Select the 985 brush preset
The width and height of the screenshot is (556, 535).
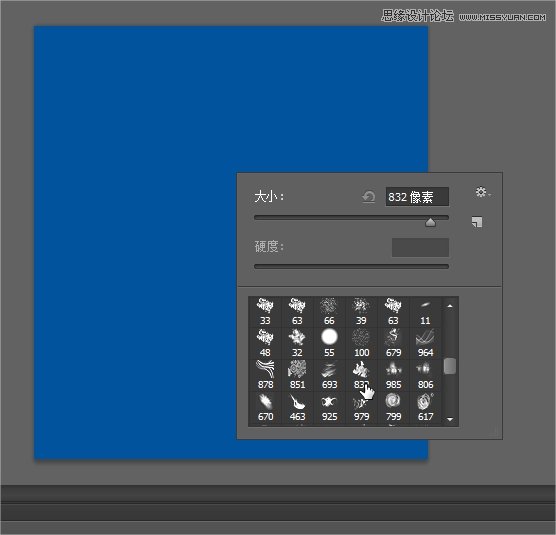[x=393, y=375]
